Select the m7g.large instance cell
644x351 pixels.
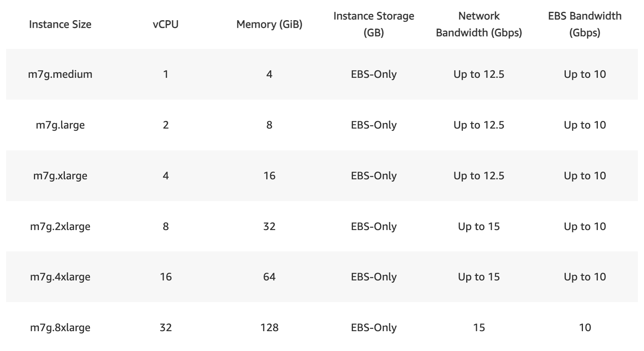point(60,125)
